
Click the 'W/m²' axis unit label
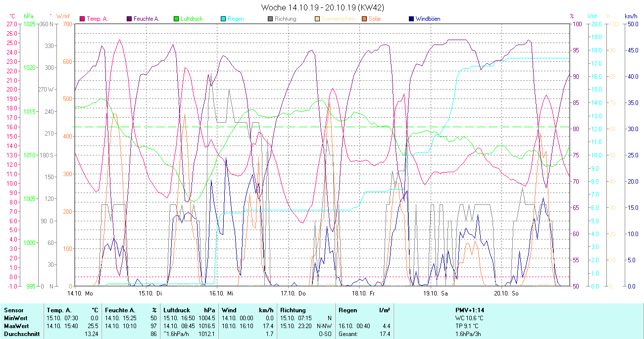(63, 16)
